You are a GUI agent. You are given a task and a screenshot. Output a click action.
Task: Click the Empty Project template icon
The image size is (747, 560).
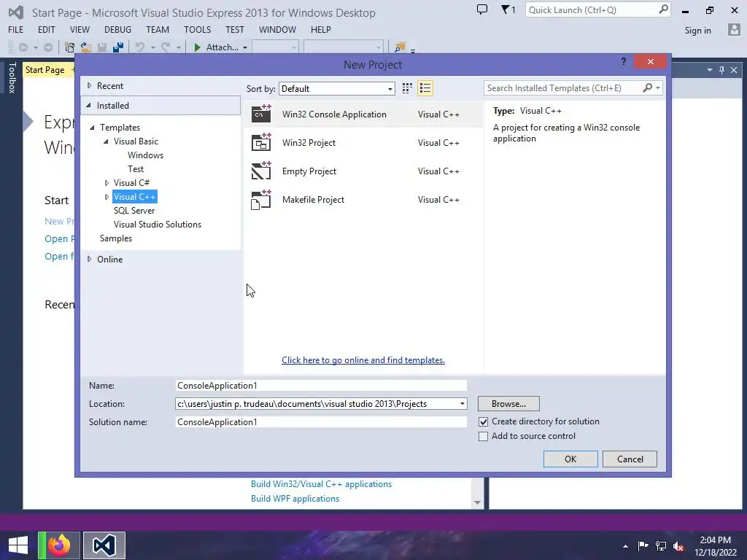click(261, 171)
